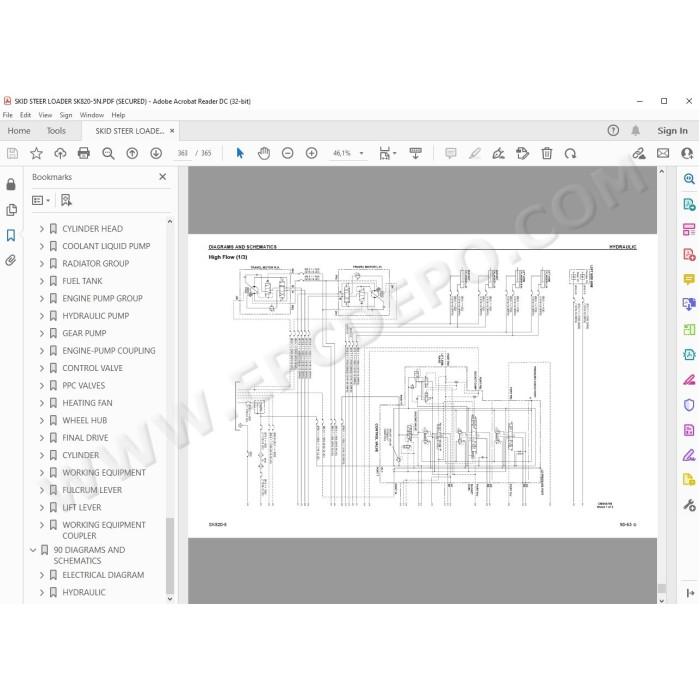
Task: Close the SKID STEER LOADE... document tab
Action: 172,131
